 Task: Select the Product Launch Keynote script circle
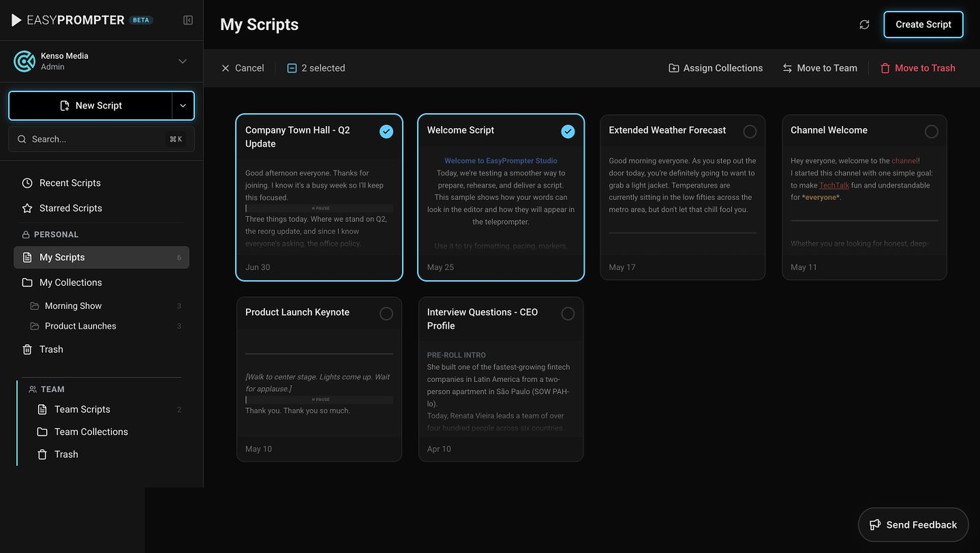pyautogui.click(x=386, y=314)
